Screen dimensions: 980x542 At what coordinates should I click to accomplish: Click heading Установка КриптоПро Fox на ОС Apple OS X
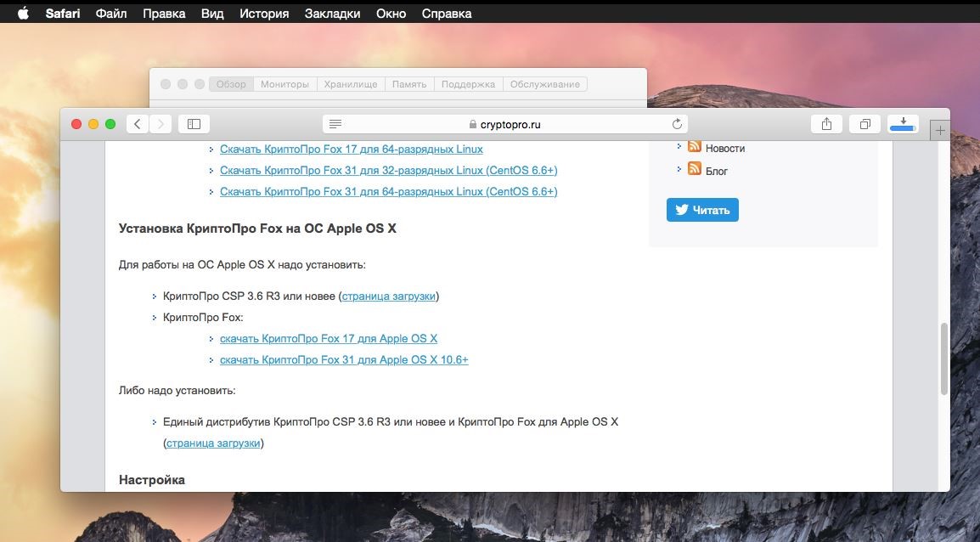[x=257, y=229]
